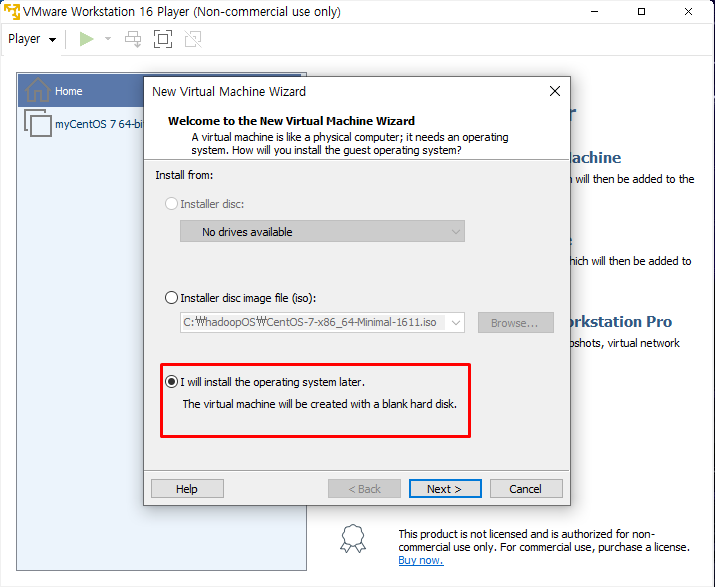This screenshot has width=715, height=587.
Task: Select I will install the operating system later
Action: (171, 382)
